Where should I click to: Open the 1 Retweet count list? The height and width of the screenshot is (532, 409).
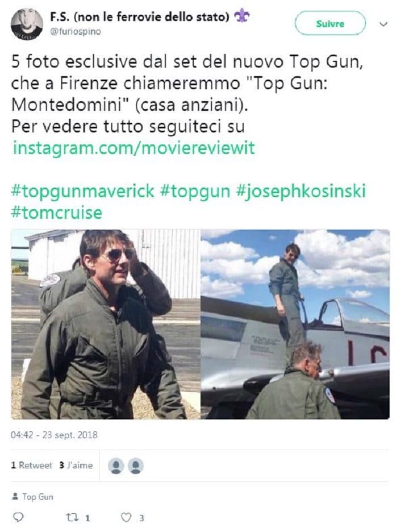[32, 465]
